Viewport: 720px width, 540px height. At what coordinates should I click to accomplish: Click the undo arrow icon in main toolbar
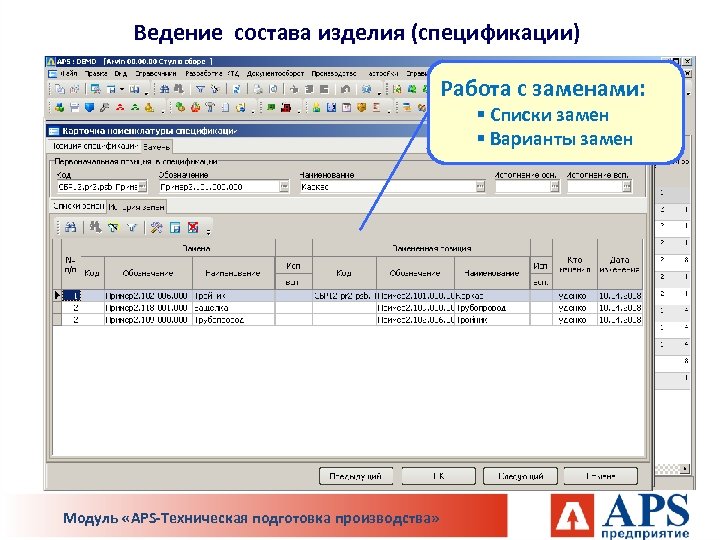coord(345,89)
